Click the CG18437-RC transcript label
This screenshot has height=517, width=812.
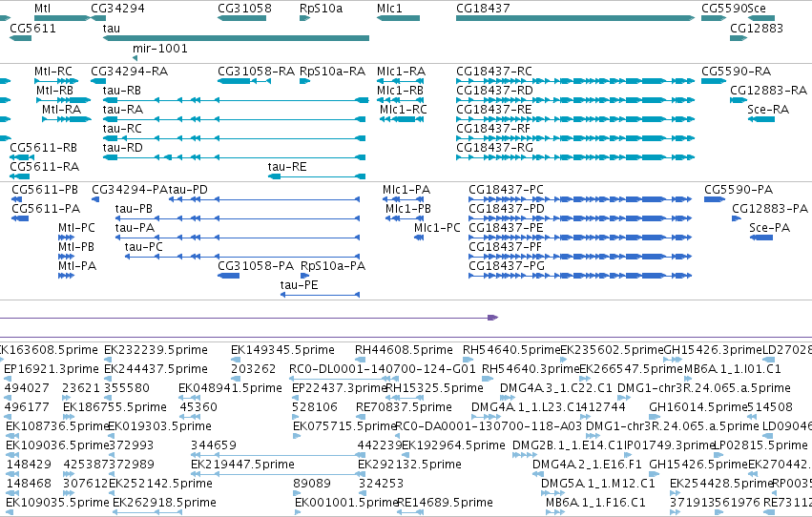click(494, 71)
